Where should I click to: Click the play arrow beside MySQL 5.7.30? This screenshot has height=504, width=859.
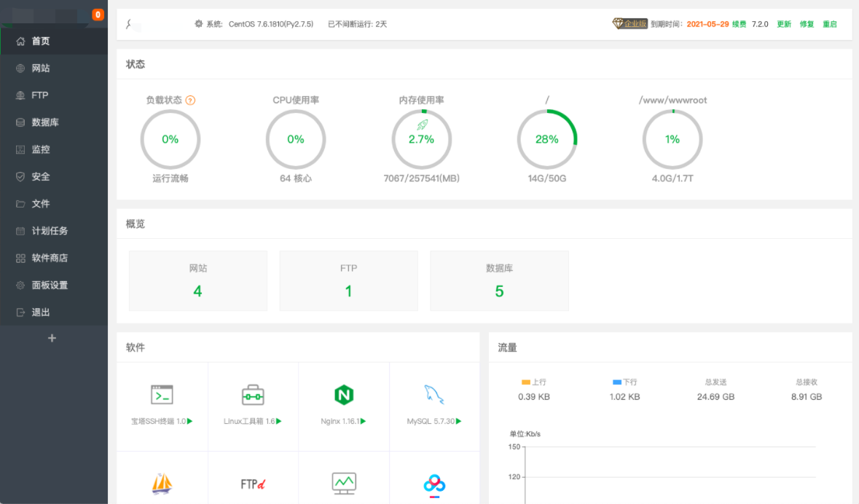click(x=458, y=421)
